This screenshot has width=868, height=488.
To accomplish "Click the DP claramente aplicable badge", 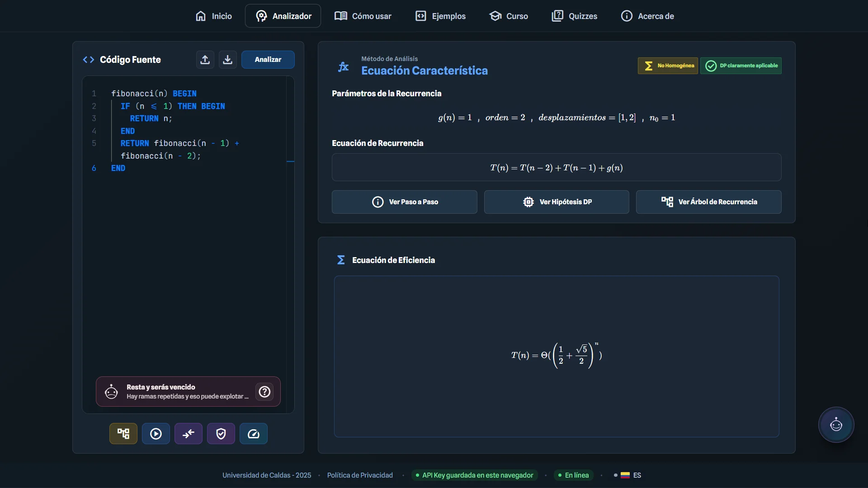I will [741, 66].
